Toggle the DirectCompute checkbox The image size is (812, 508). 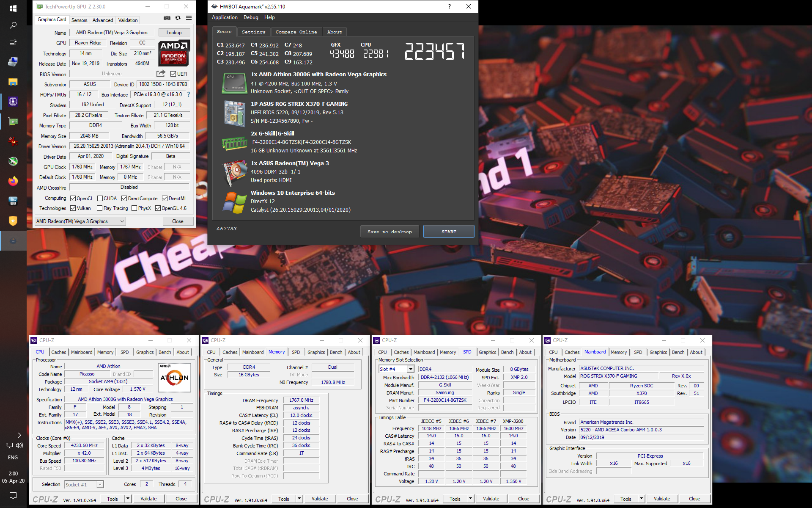tap(124, 199)
